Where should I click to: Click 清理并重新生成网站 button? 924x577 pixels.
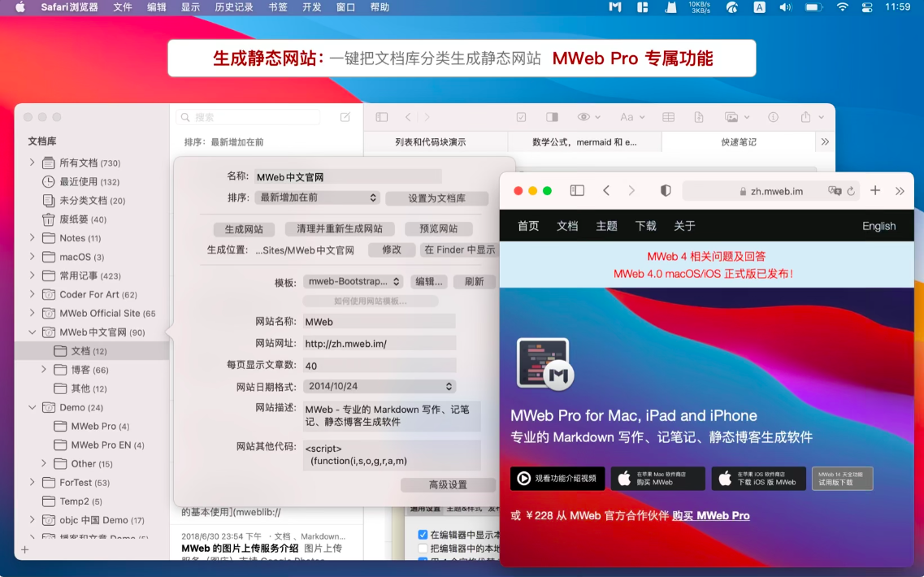pos(340,228)
